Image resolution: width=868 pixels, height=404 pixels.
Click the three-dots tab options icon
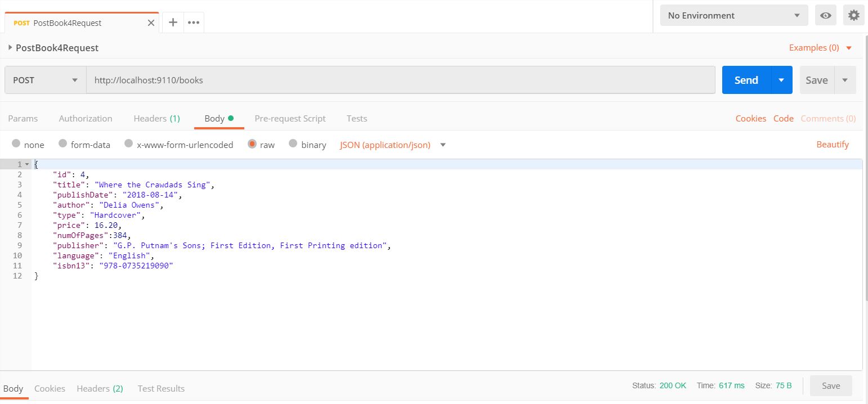(x=194, y=23)
